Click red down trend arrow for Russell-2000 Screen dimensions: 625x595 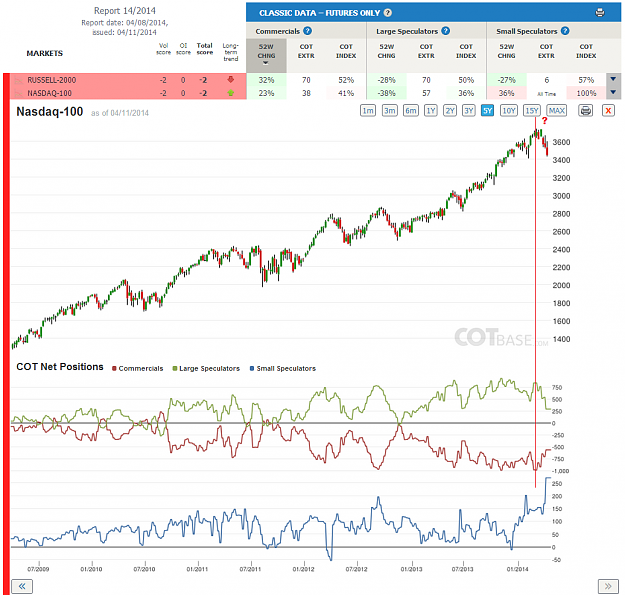coord(230,80)
